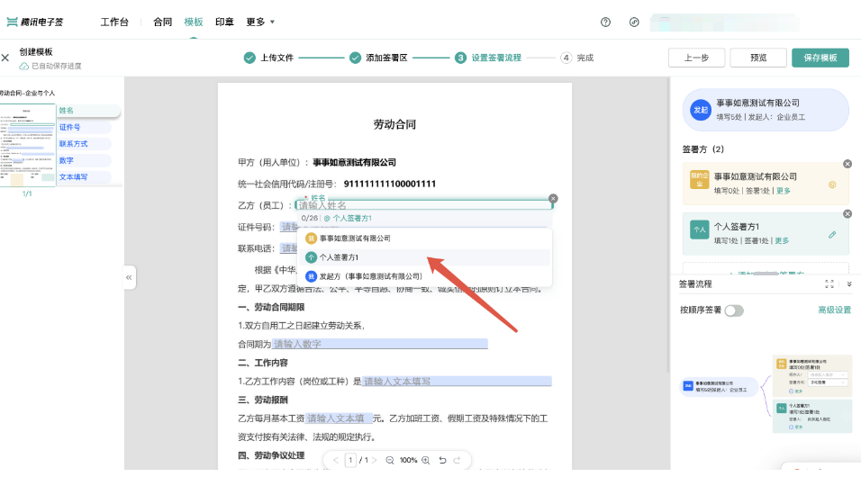Close the create template page with X
The image size is (861, 504).
point(5,57)
